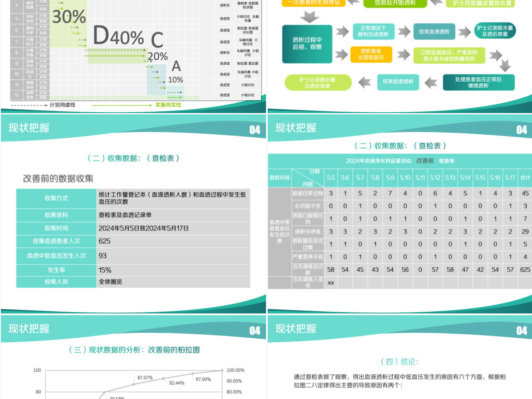Click the 血透中低血压发生人次 cell
This screenshot has height=399, width=532.
point(56,256)
